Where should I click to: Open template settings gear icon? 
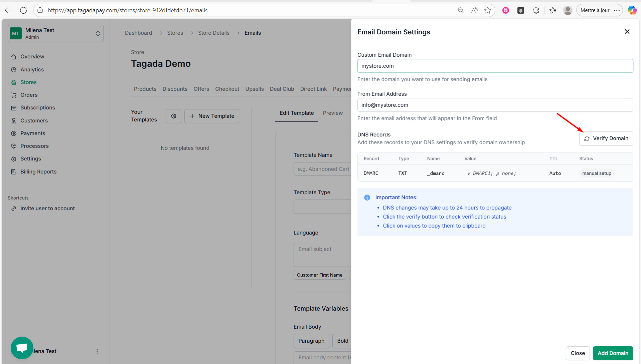(x=173, y=116)
